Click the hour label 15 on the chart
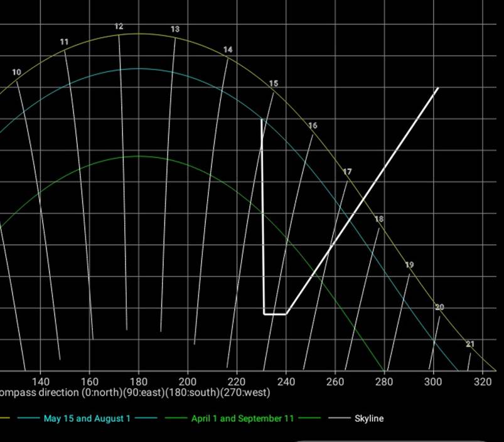 tap(274, 84)
